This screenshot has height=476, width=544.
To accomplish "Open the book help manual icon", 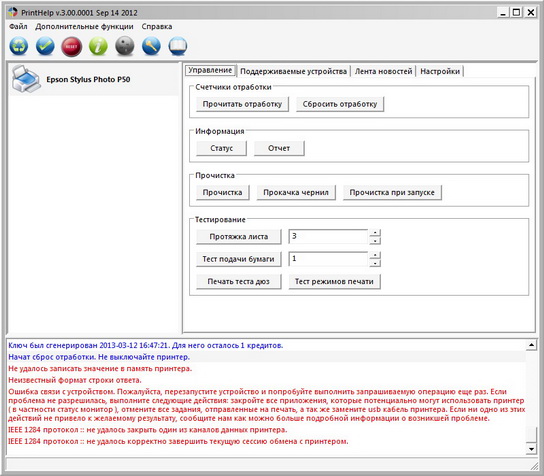I will point(178,46).
